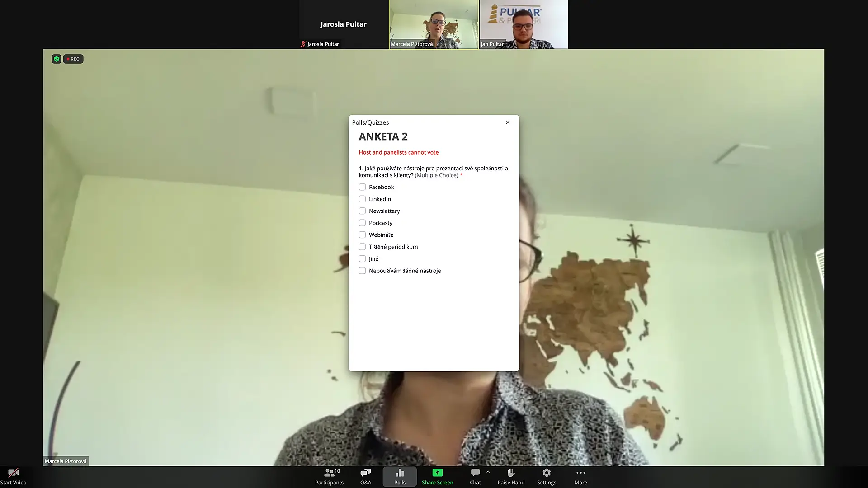The height and width of the screenshot is (488, 868).
Task: Click the REC recording indicator
Action: [73, 59]
